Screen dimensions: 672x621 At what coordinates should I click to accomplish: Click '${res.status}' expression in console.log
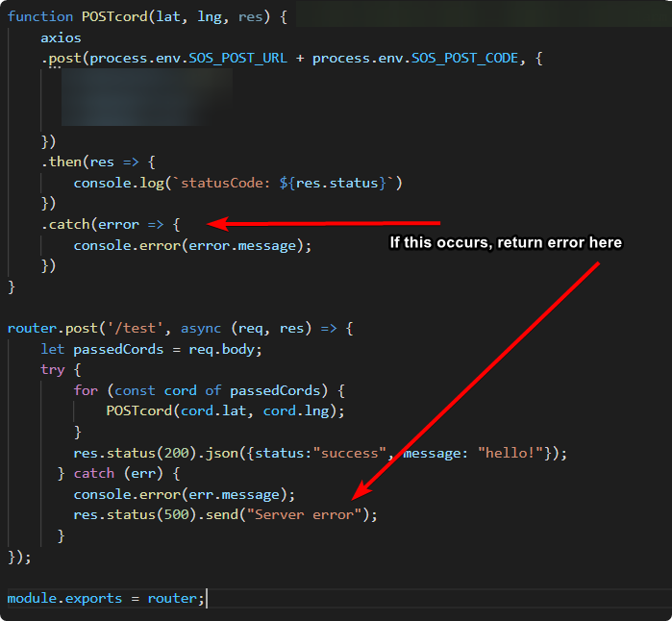333,183
